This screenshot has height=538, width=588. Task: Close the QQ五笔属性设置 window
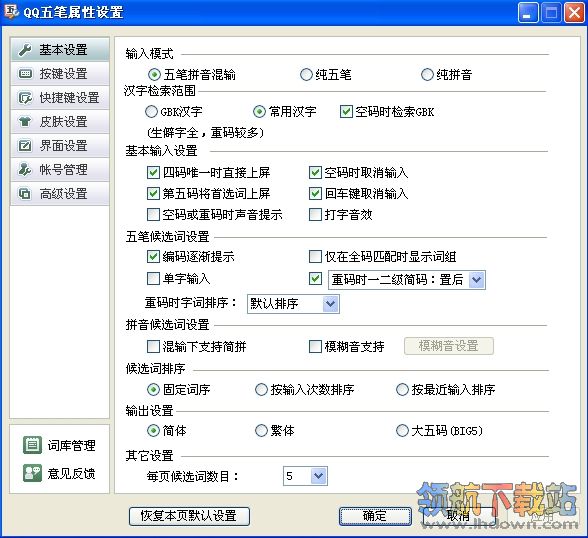pos(574,13)
